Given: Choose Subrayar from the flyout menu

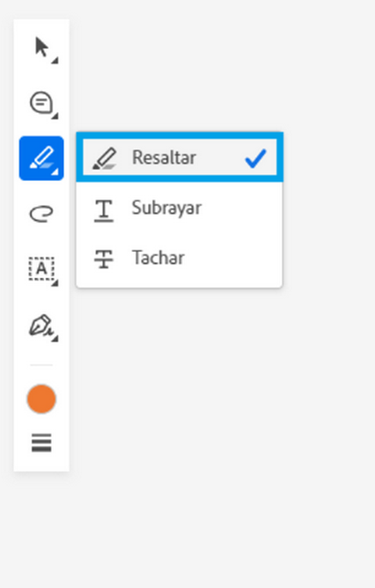Looking at the screenshot, I should tap(180, 207).
